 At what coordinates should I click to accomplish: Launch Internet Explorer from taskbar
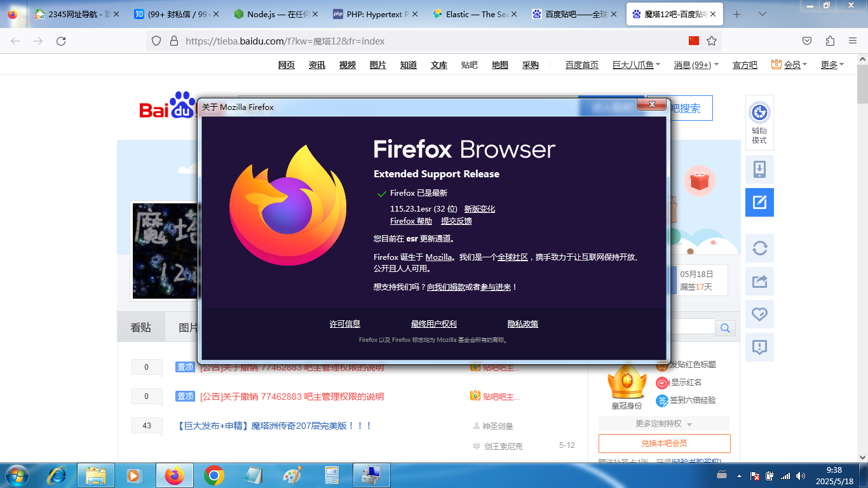(57, 475)
